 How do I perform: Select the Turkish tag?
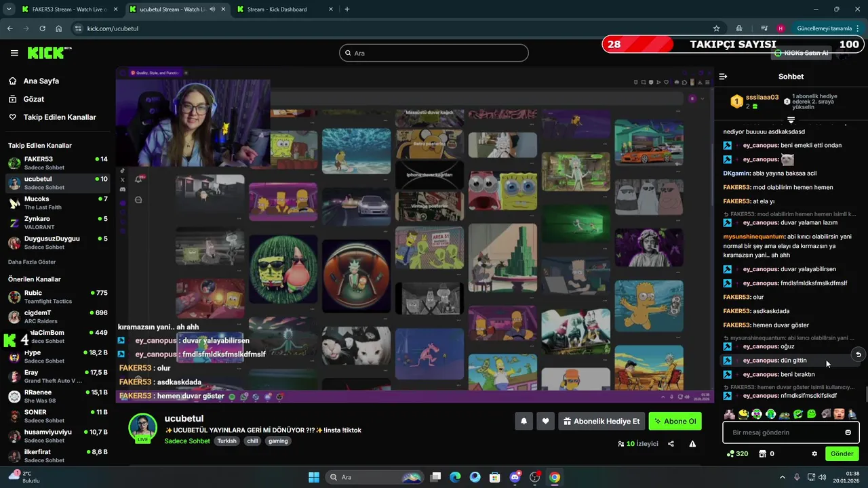point(226,441)
